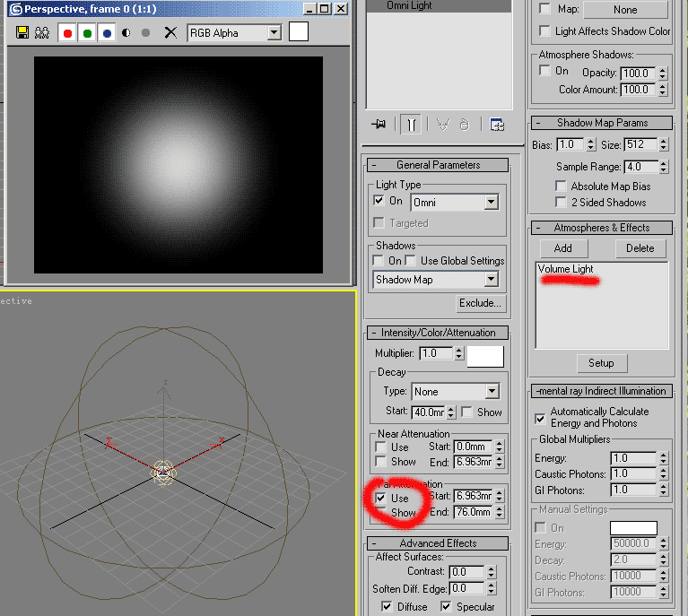Image resolution: width=688 pixels, height=616 pixels.
Task: Collapse the General Parameters rollout
Action: 437,165
